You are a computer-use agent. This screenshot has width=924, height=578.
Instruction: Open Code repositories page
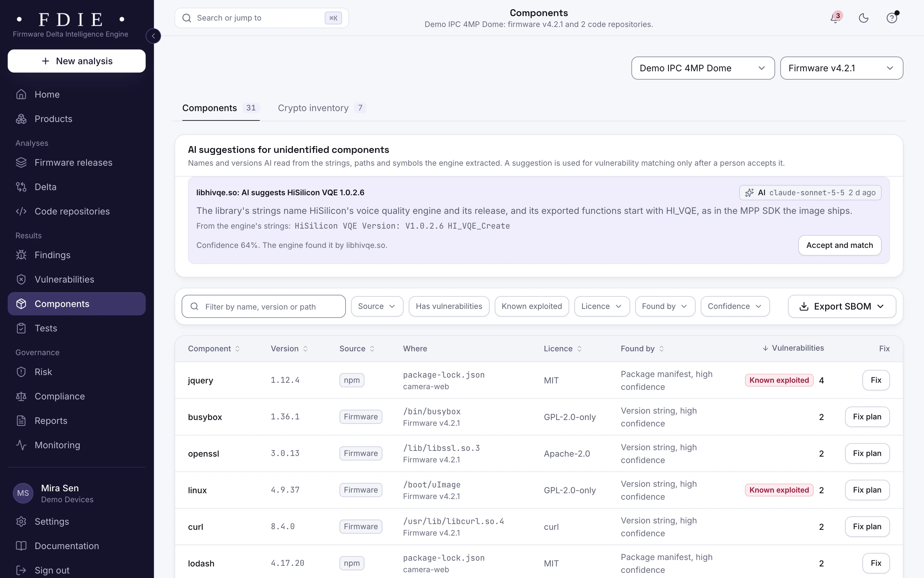pyautogui.click(x=76, y=211)
